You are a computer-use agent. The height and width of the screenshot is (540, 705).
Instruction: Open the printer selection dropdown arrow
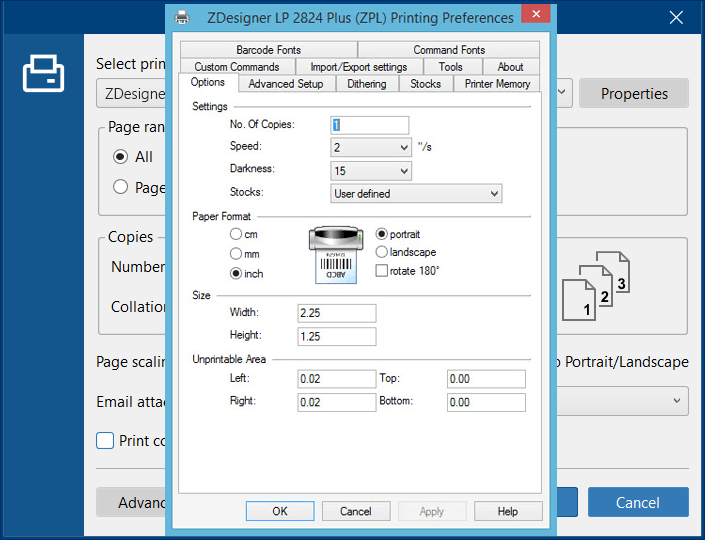[562, 92]
